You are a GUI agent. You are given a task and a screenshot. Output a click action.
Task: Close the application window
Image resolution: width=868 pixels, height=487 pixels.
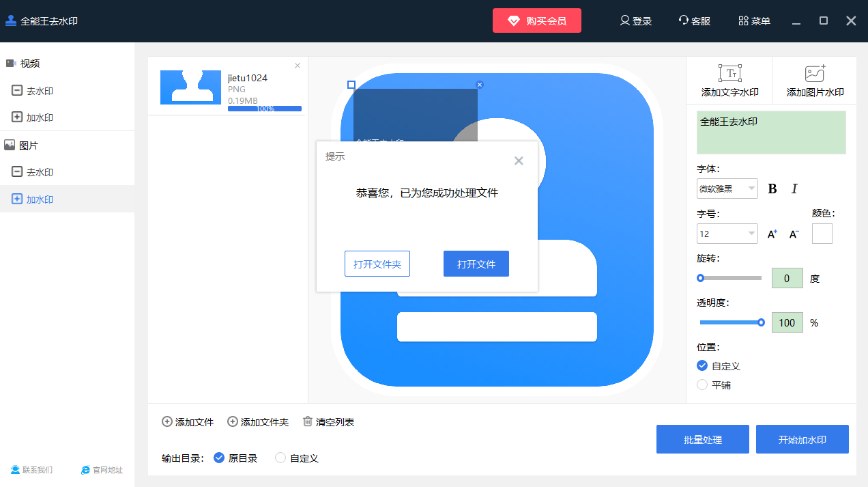(x=851, y=21)
